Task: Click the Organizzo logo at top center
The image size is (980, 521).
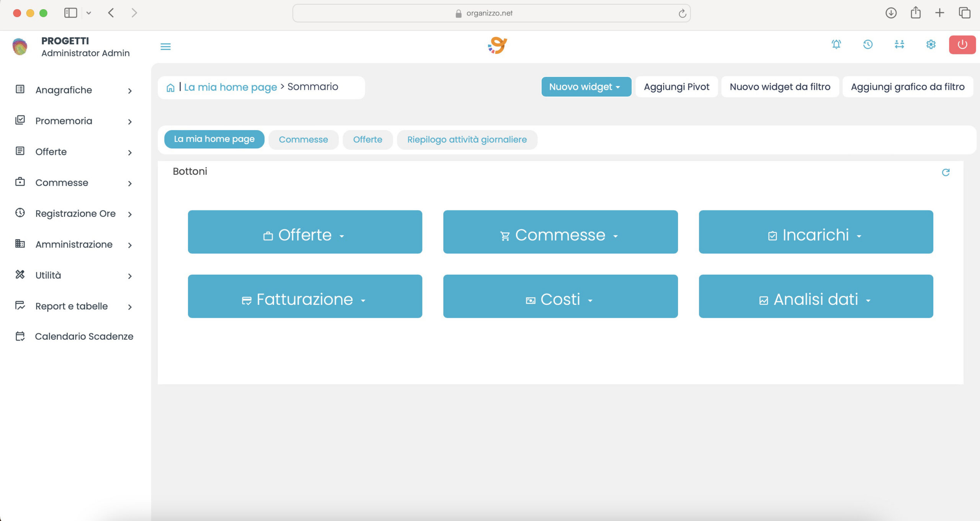Action: [x=497, y=46]
